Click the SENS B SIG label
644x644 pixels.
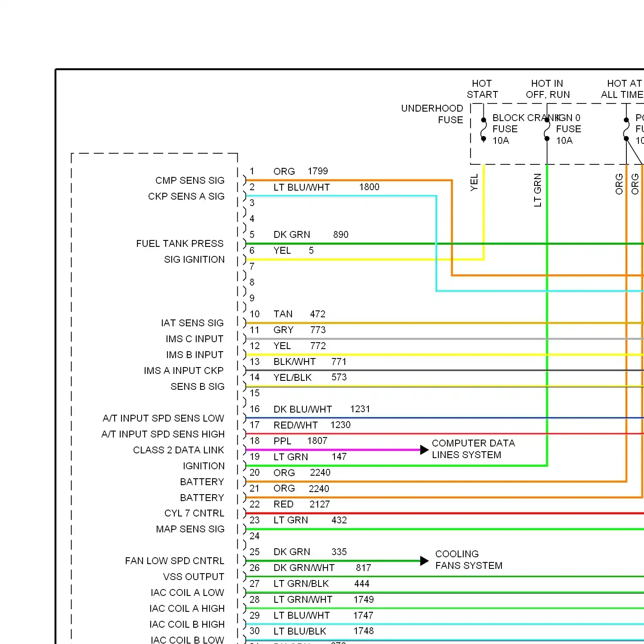[x=197, y=386]
